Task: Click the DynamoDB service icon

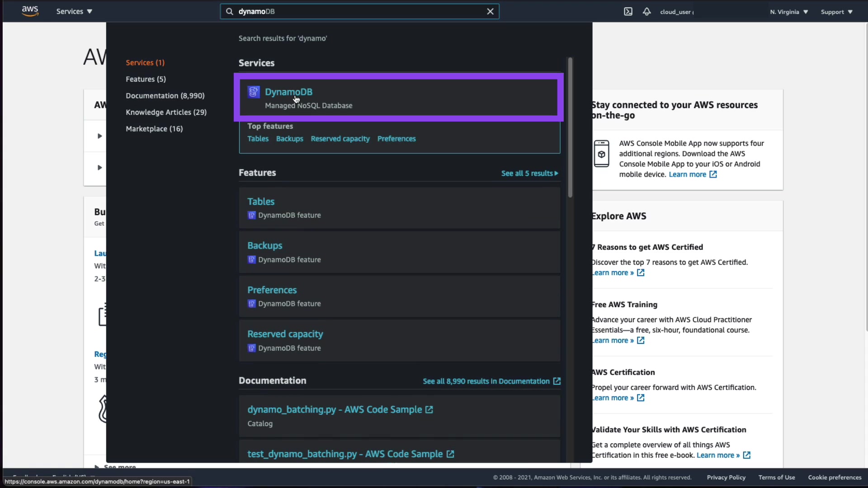Action: pyautogui.click(x=254, y=92)
